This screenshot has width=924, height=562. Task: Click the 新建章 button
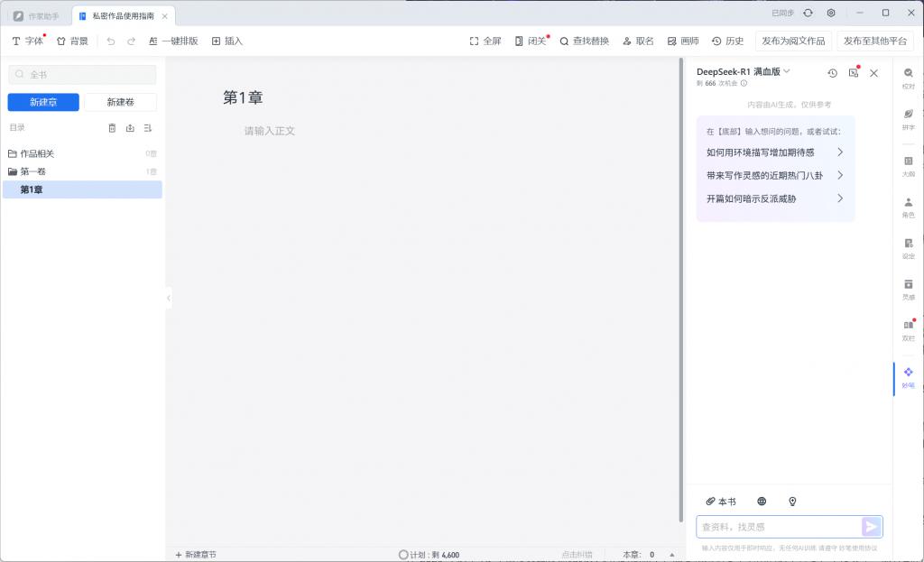[43, 102]
